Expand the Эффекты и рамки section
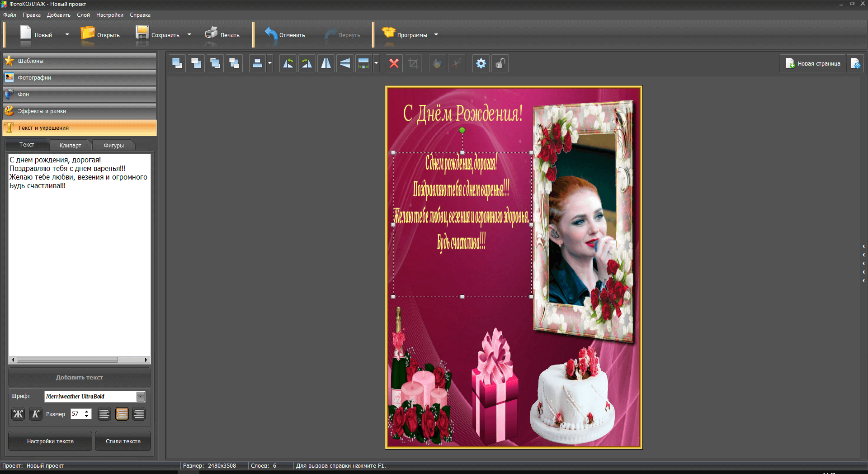868x474 pixels. (80, 111)
